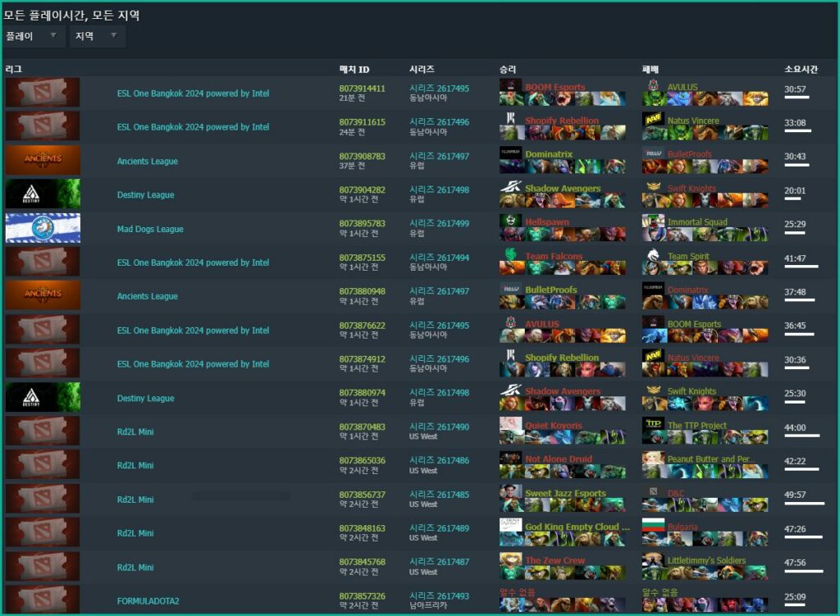840x616 pixels.
Task: Open the Mad Dogs League link
Action: 150,229
